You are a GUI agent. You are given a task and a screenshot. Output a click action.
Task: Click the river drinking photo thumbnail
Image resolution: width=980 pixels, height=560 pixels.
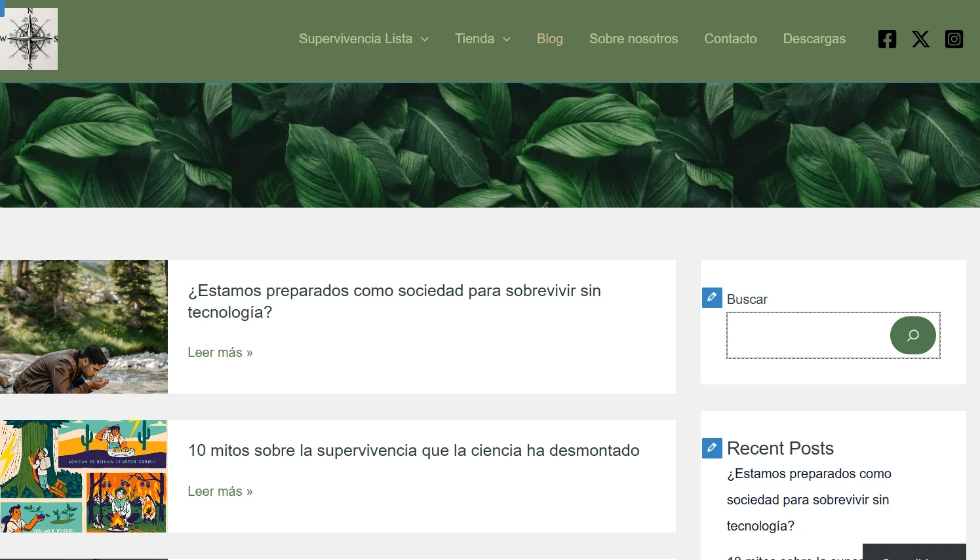click(83, 326)
